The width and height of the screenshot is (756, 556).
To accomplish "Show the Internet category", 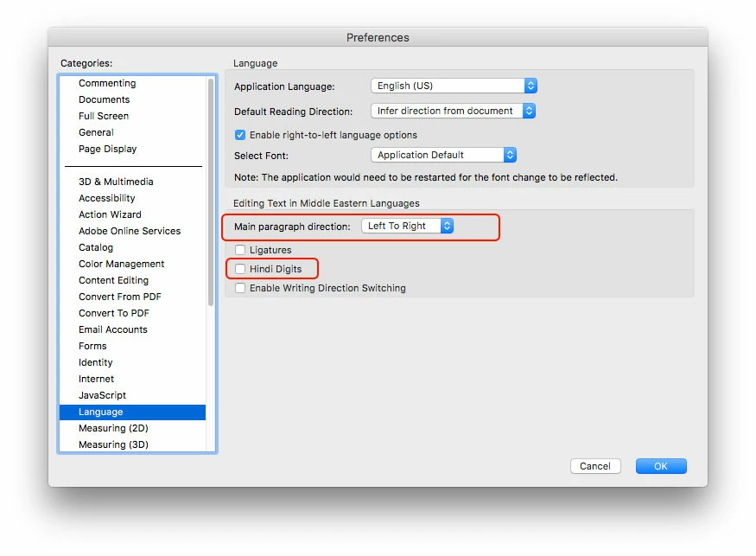I will coord(132,379).
